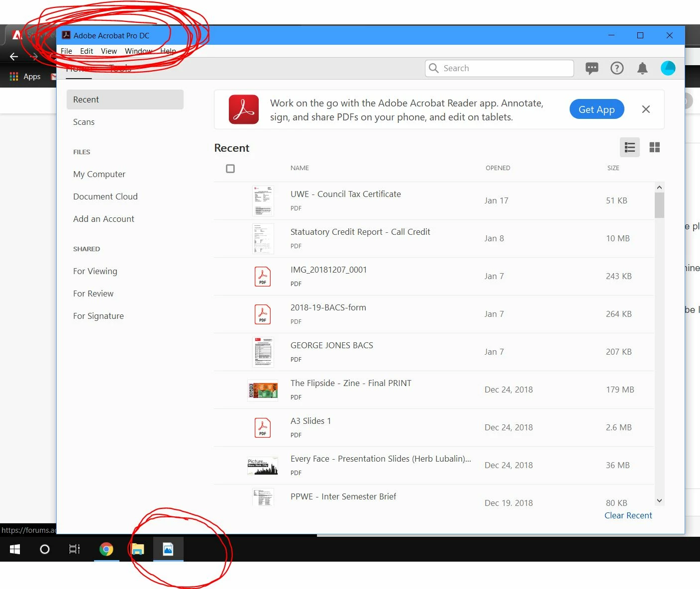Image resolution: width=700 pixels, height=589 pixels.
Task: Open the Help menu
Action: (x=168, y=51)
